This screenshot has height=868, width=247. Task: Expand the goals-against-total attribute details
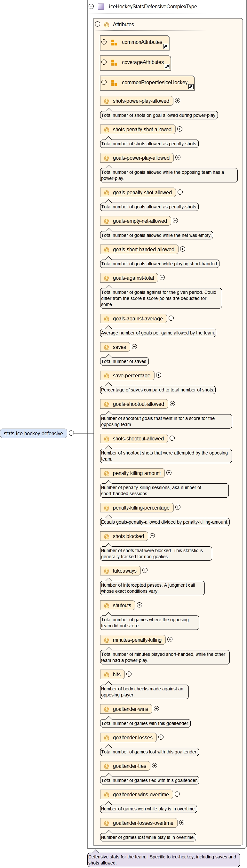[x=162, y=278]
